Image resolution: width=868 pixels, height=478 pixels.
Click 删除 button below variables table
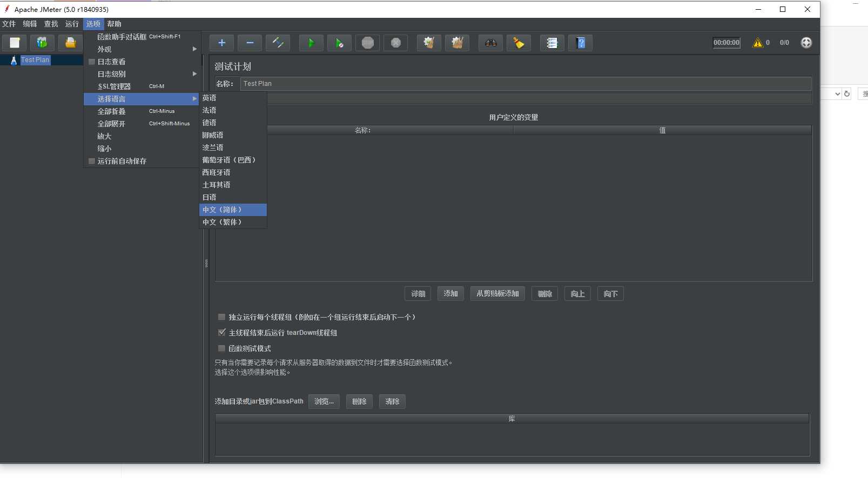(544, 294)
